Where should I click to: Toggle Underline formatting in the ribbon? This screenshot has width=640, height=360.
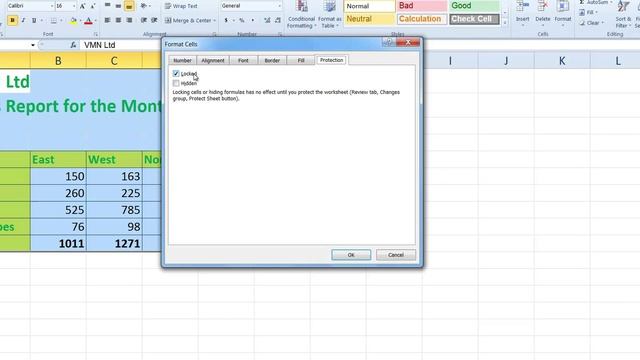click(34, 20)
